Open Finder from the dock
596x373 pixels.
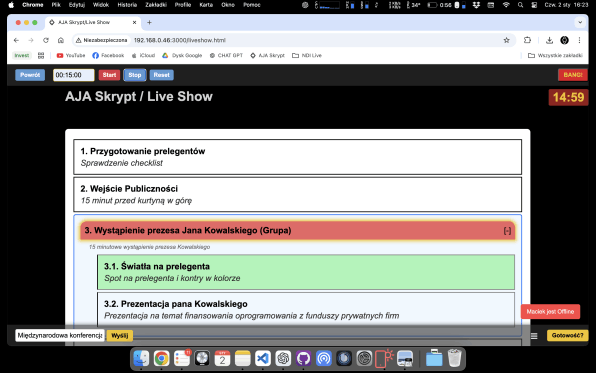pyautogui.click(x=141, y=359)
